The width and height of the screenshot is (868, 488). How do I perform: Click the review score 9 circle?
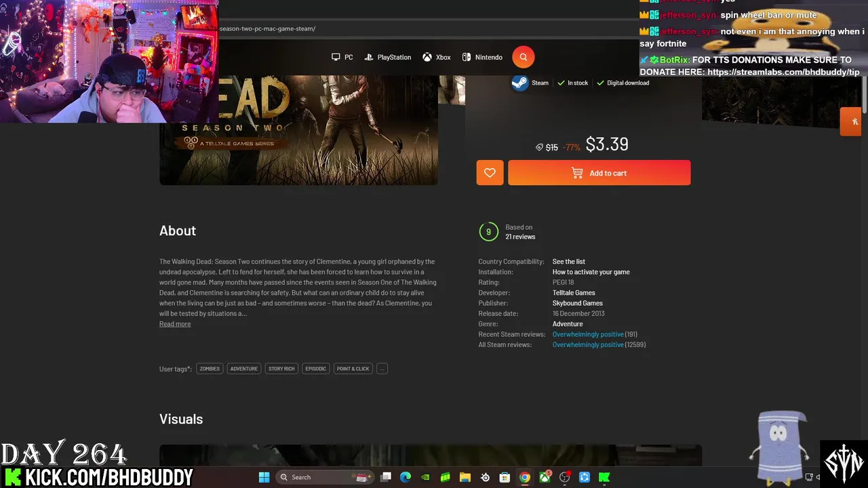click(x=488, y=232)
